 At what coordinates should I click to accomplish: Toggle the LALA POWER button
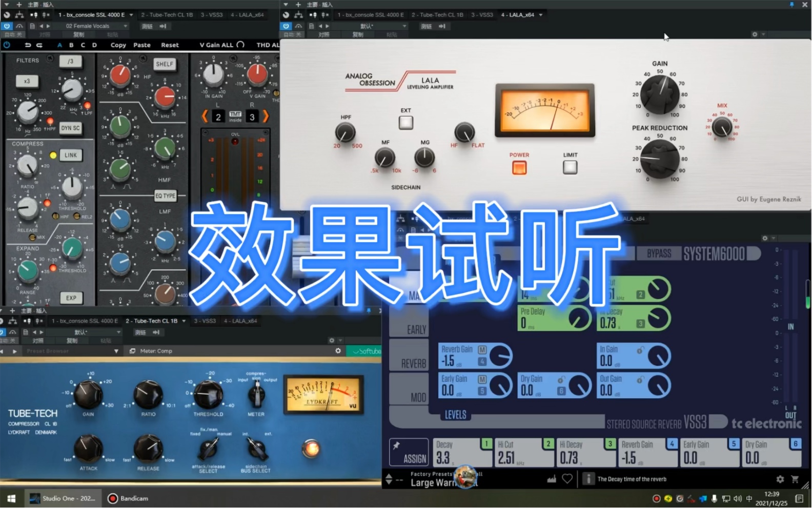coord(519,168)
